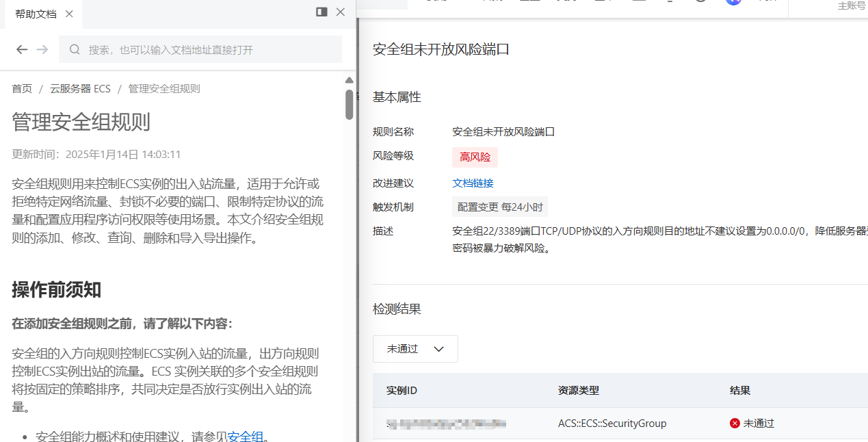Image resolution: width=868 pixels, height=442 pixels.
Task: Close the help document side panel
Action: pyautogui.click(x=341, y=12)
